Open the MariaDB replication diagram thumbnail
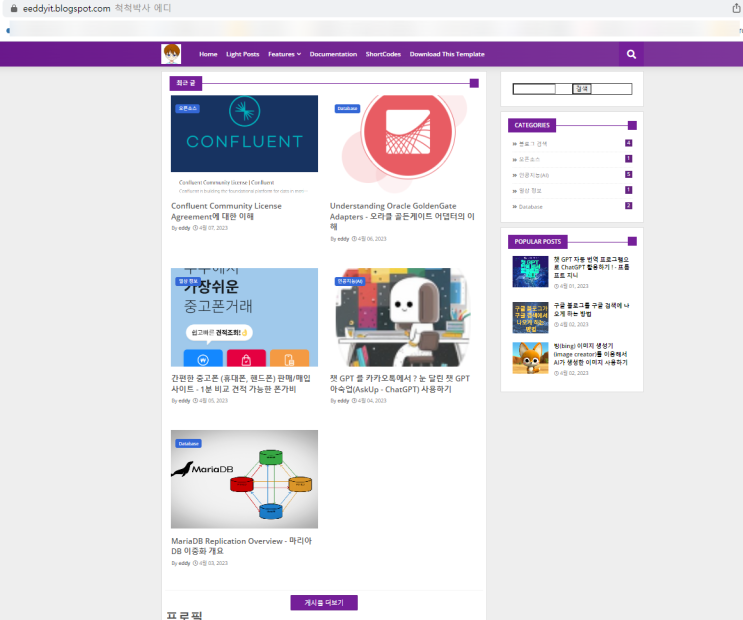 pos(245,479)
